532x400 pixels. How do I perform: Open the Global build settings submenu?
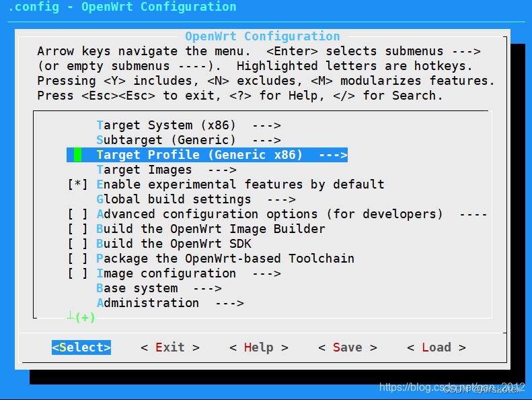(196, 199)
